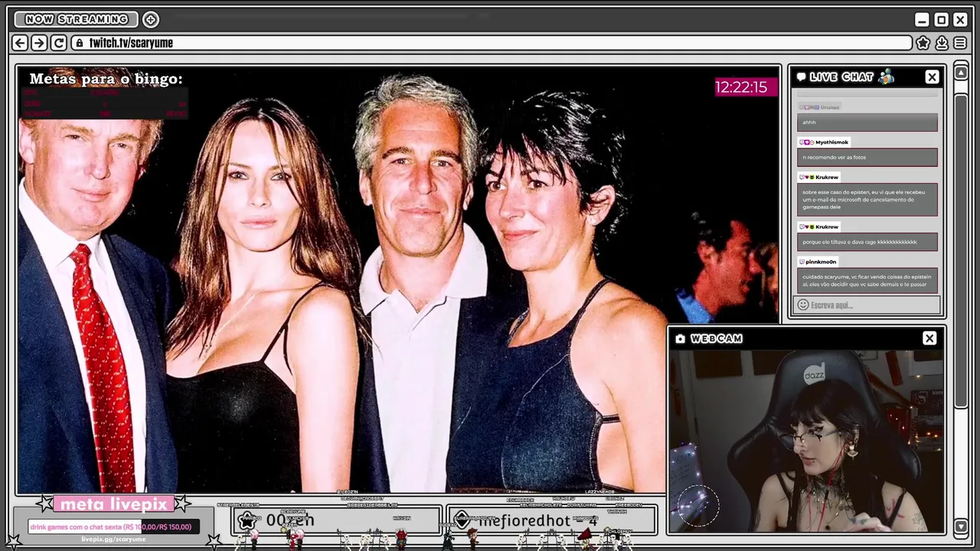
Task: Click chat message 'n recomendo ver as fotos'
Action: [x=867, y=157]
